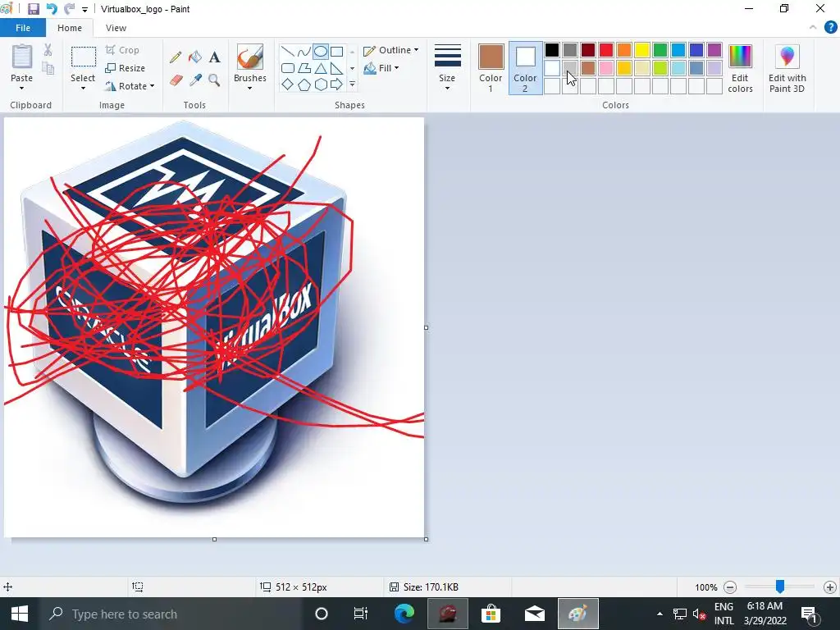Open the Brushes dropdown arrow

[249, 88]
